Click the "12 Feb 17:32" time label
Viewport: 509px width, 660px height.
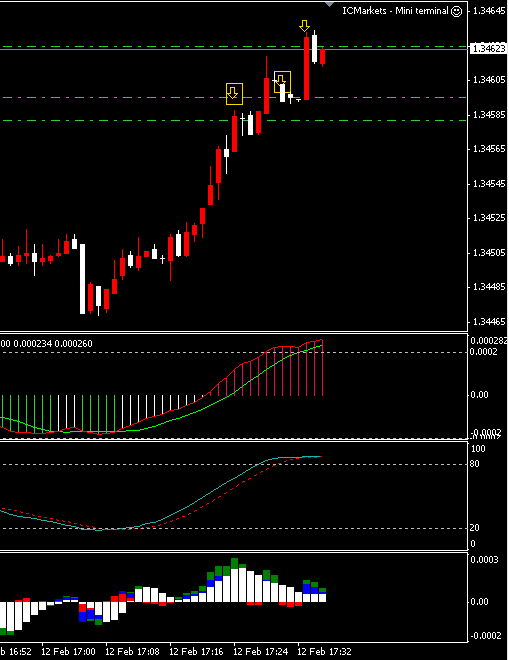click(324, 652)
